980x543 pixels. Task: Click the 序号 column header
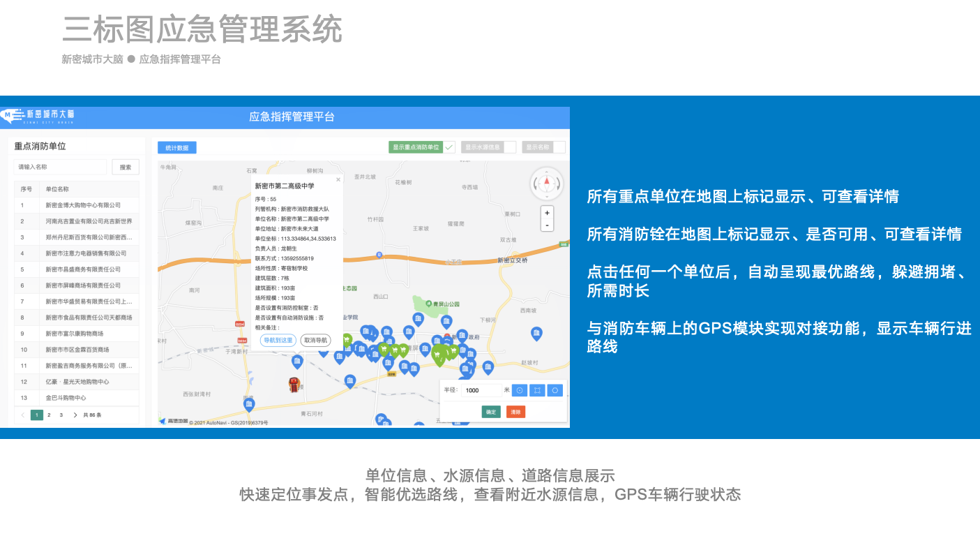[27, 189]
